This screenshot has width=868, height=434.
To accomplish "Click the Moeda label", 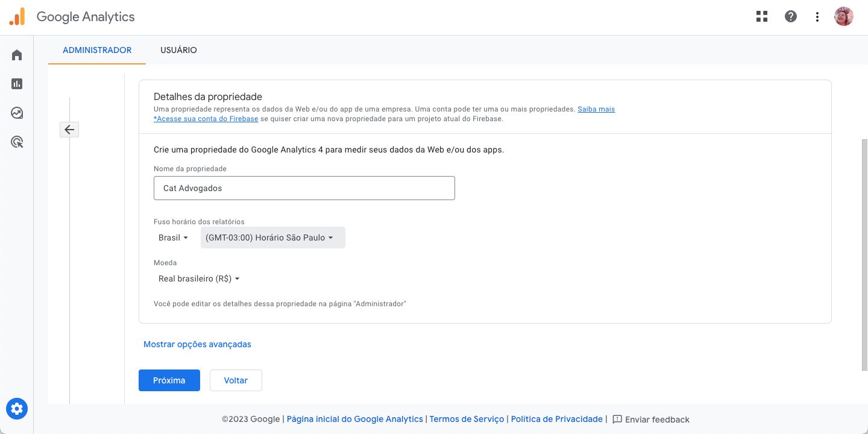I will click(165, 263).
